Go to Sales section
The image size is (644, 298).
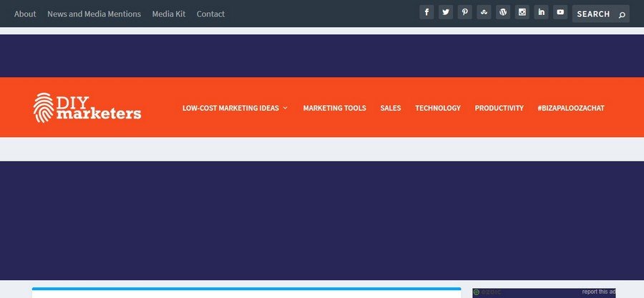[391, 108]
